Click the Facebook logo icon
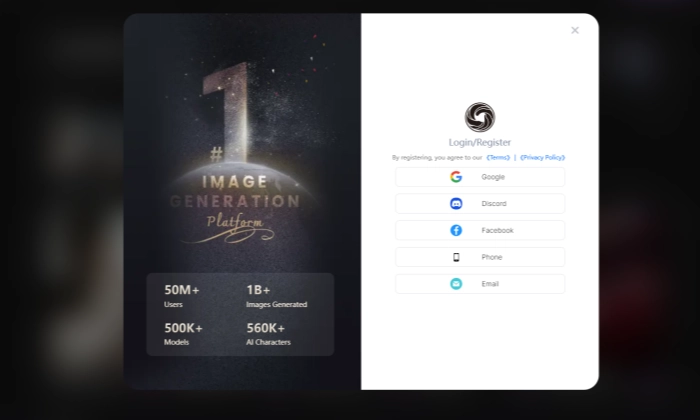 click(456, 231)
